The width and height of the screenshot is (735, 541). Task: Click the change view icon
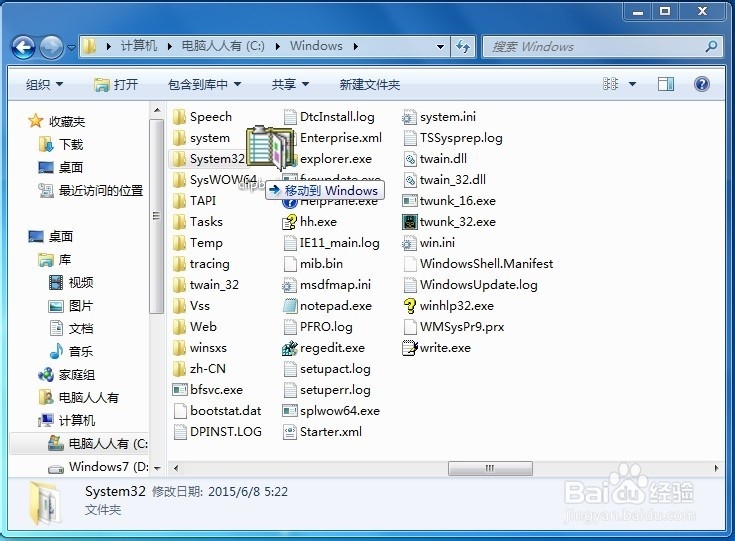(610, 84)
